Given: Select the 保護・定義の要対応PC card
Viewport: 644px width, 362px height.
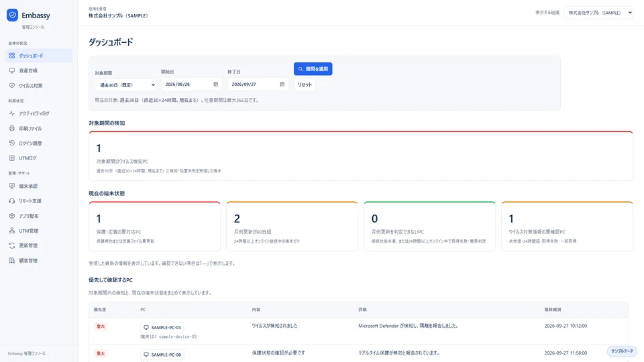Looking at the screenshot, I should point(154,226).
